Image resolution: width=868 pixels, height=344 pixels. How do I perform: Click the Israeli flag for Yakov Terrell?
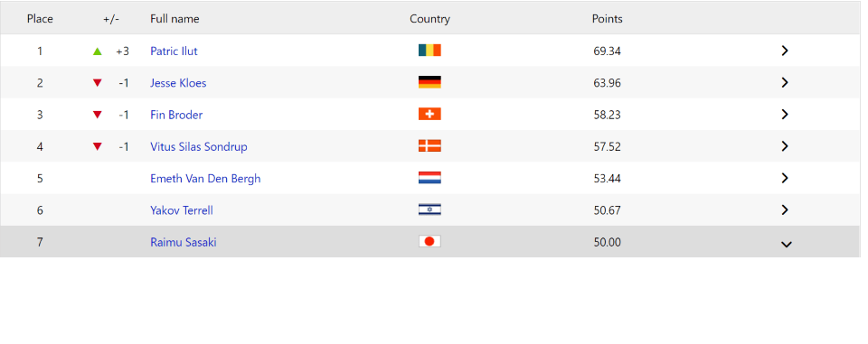[x=429, y=210]
